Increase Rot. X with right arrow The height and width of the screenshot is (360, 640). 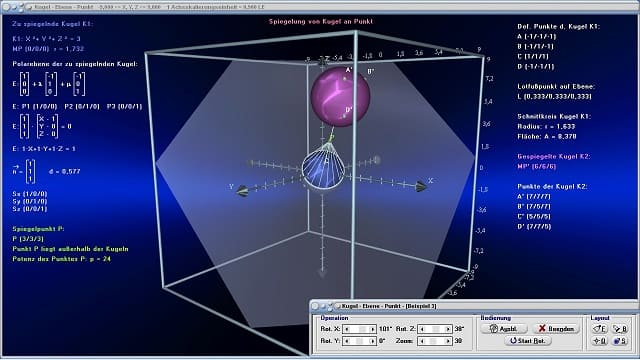(x=372, y=329)
